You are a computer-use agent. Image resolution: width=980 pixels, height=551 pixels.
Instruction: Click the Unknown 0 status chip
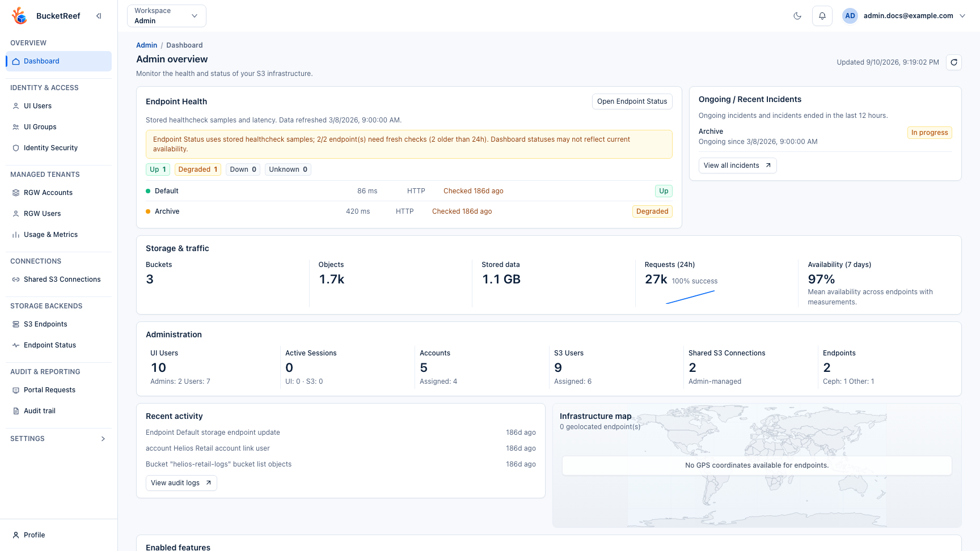(x=288, y=169)
